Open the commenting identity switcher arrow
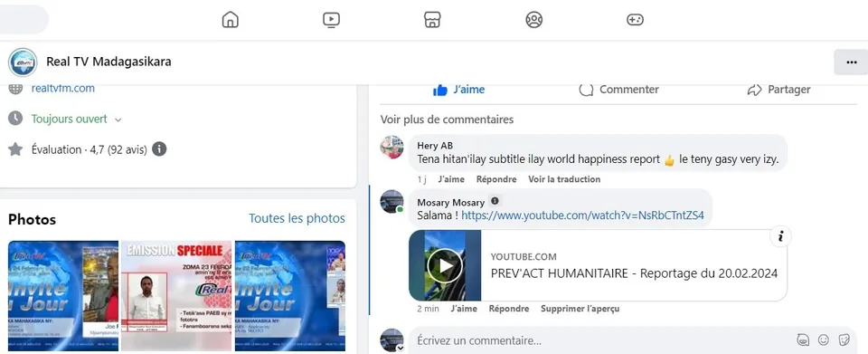This screenshot has width=868, height=354. pos(400,348)
